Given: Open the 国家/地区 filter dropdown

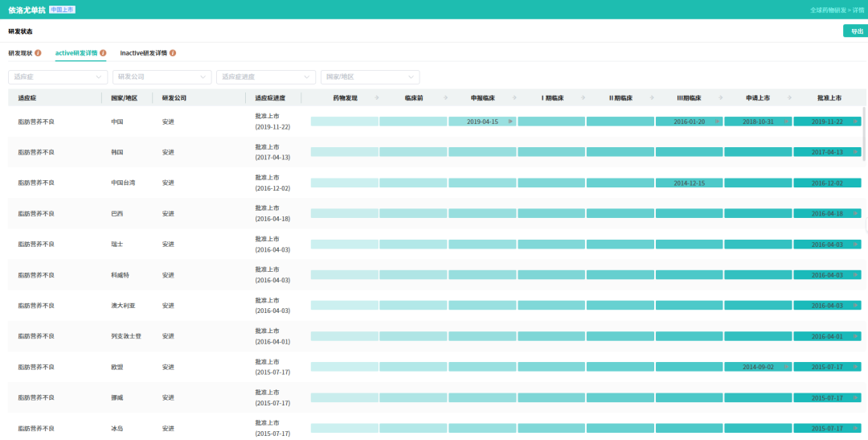Looking at the screenshot, I should tap(371, 77).
